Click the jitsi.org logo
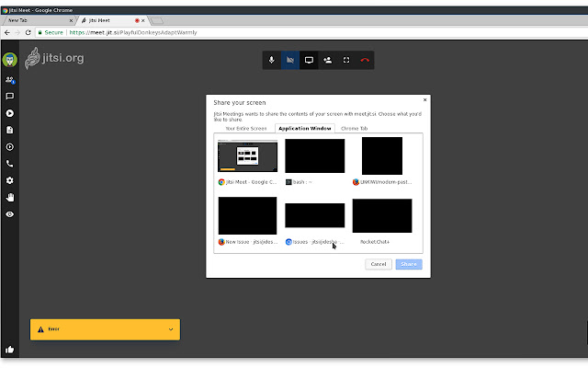Screen dimensions: 588x368 (x=54, y=58)
